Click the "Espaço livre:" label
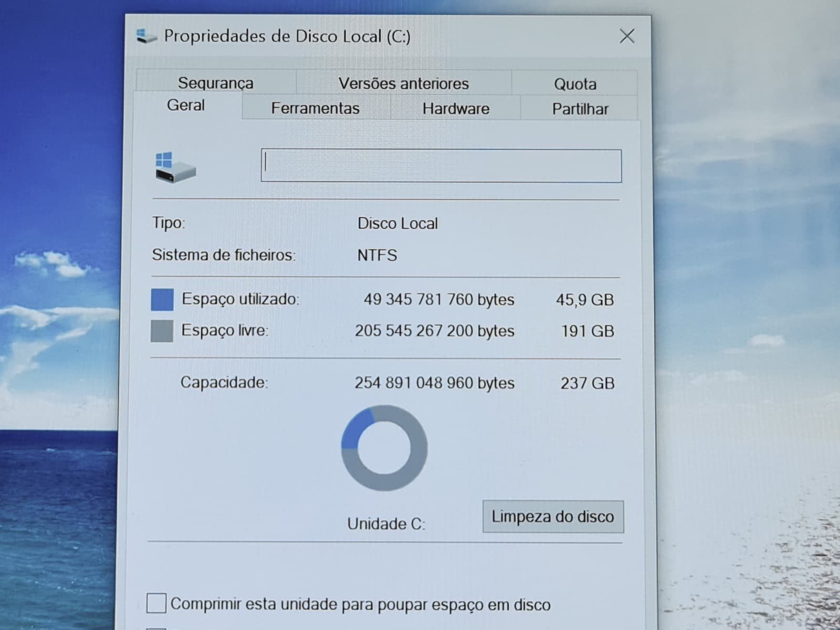 coord(225,330)
